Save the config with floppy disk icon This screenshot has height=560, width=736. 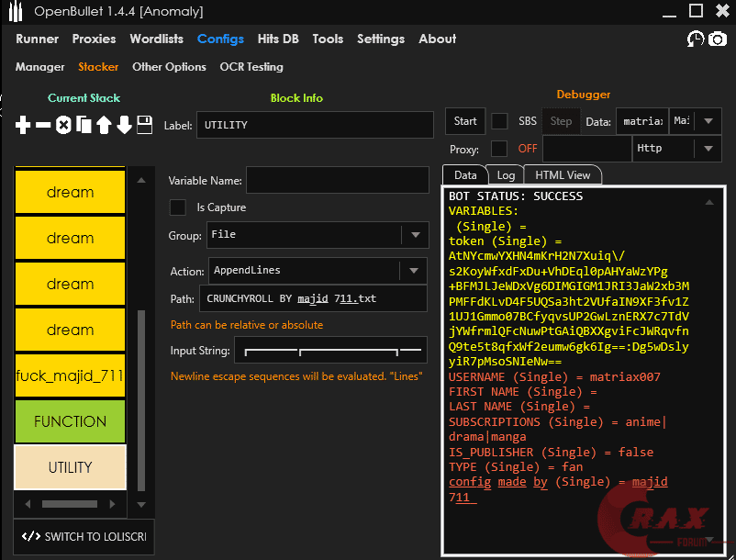coord(144,125)
